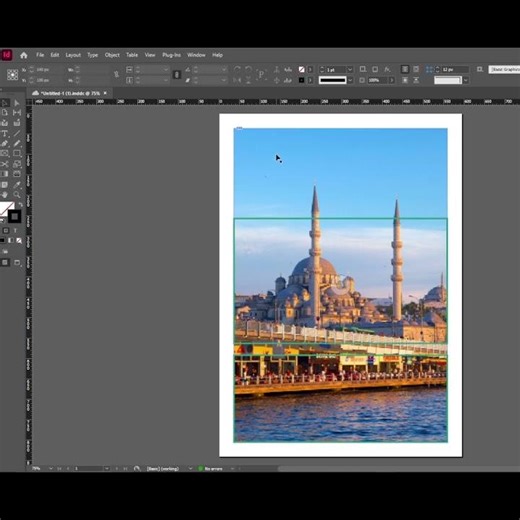Select the Hand tool

coord(4,195)
